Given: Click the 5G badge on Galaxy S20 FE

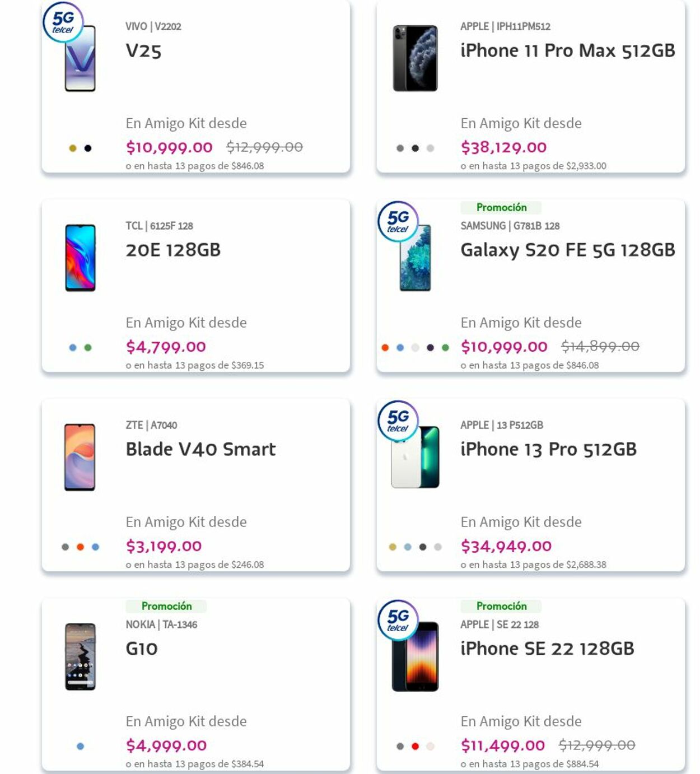Looking at the screenshot, I should coord(398,221).
